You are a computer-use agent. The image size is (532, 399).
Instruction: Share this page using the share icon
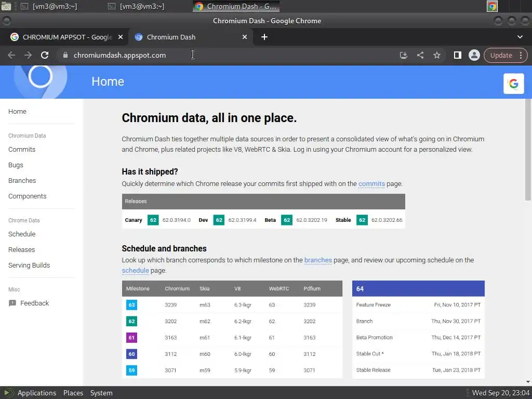pos(420,55)
